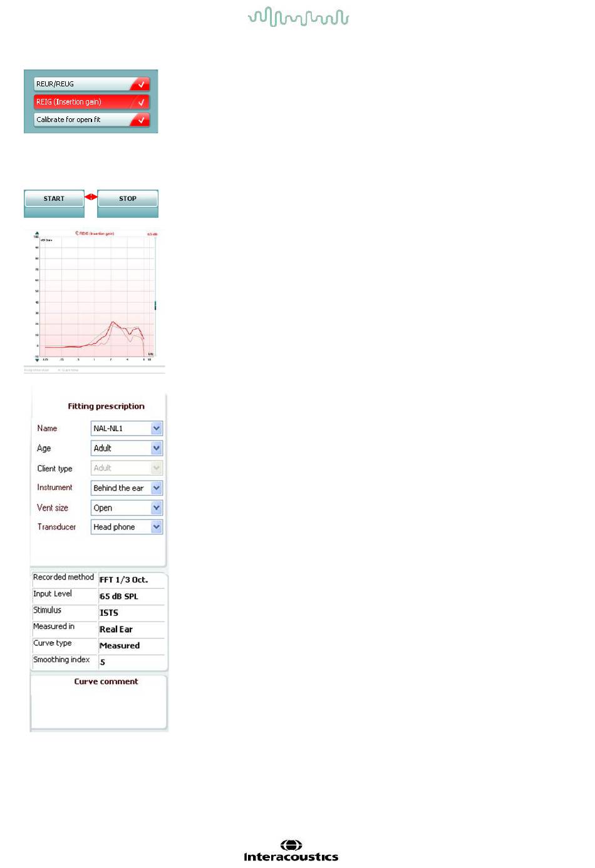Click the Vent size label
Screen dimensions: 595x868
coord(53,508)
